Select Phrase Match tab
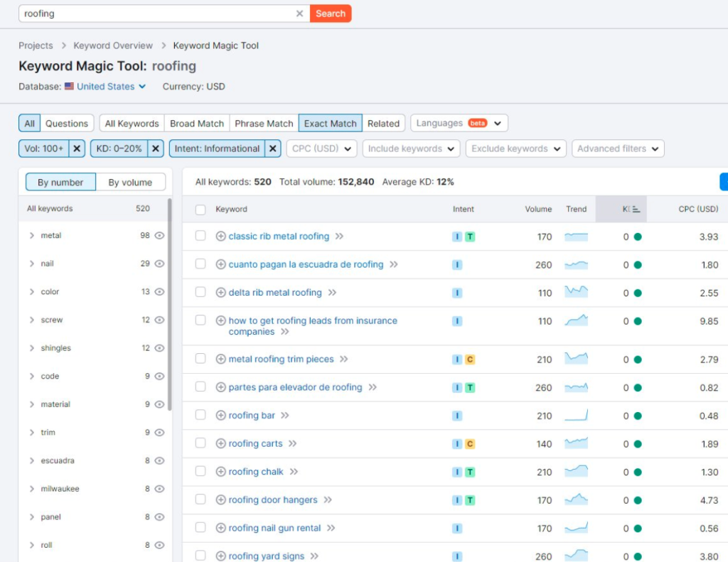 coord(264,124)
